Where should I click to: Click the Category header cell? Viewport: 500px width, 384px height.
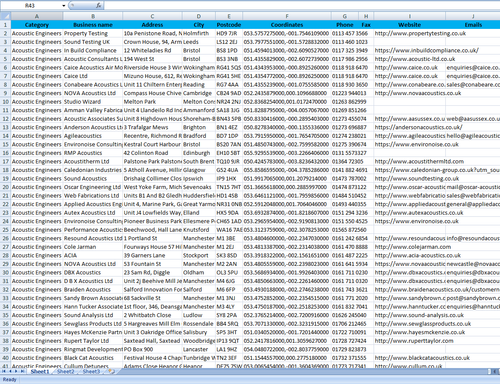(x=37, y=25)
